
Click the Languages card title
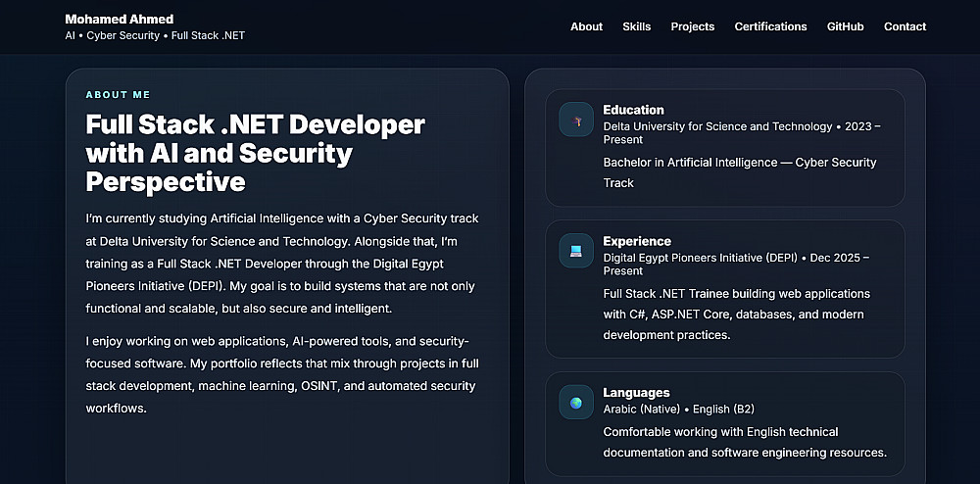click(636, 392)
